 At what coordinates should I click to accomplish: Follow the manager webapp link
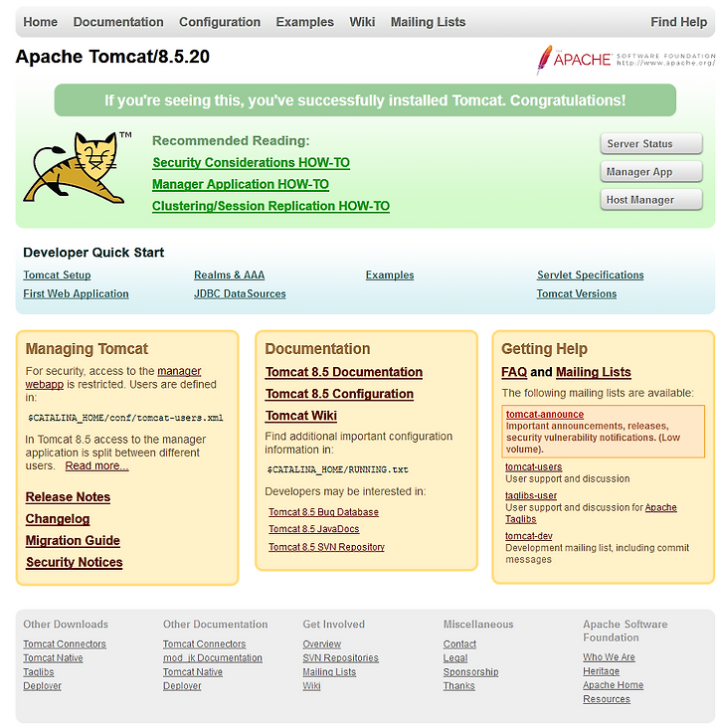179,371
